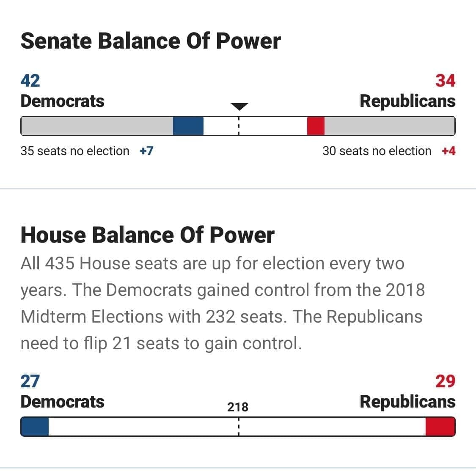This screenshot has width=476, height=471.
Task: Click the House Republicans count of 29
Action: 445,381
